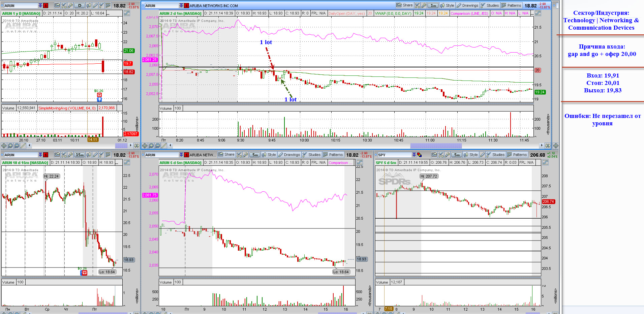Click the pencil Drawings icon on the SPY chart
Image resolution: width=644 pixels, height=314 pixels.
coord(483,155)
